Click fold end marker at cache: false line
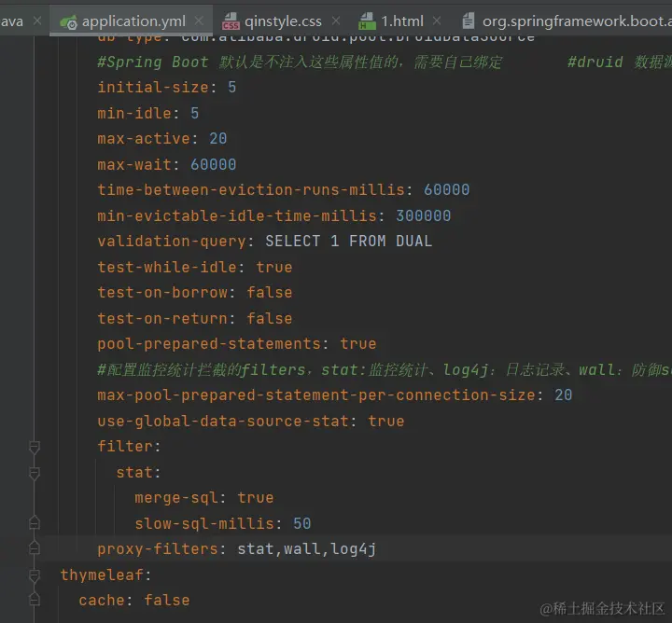 click(35, 599)
